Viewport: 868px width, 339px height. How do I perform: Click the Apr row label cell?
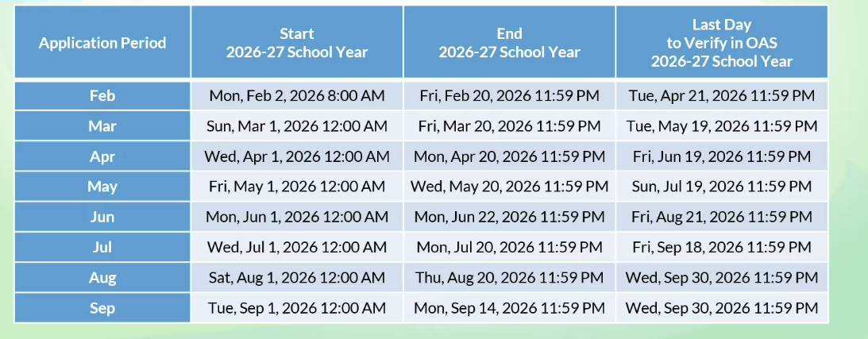(102, 156)
